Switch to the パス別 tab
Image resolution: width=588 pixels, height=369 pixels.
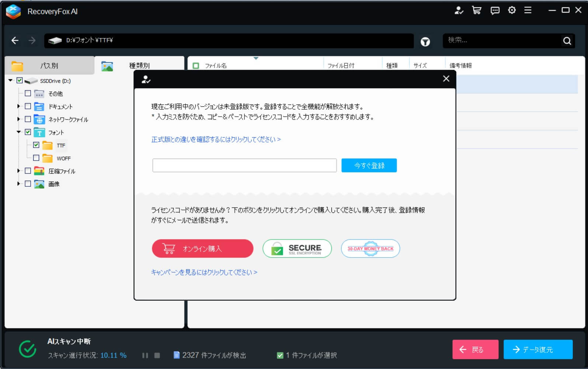(x=49, y=66)
